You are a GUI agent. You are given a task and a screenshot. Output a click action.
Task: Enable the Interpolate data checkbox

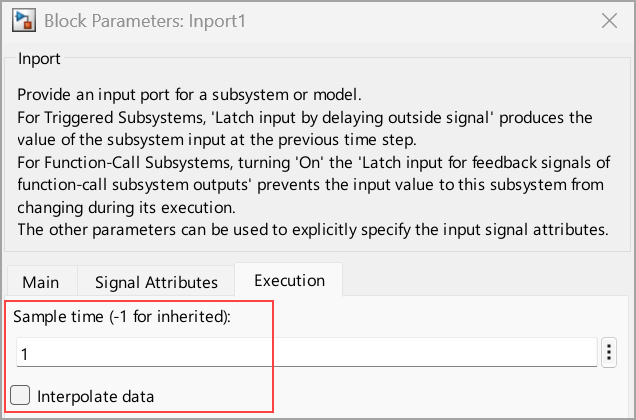coord(21,395)
